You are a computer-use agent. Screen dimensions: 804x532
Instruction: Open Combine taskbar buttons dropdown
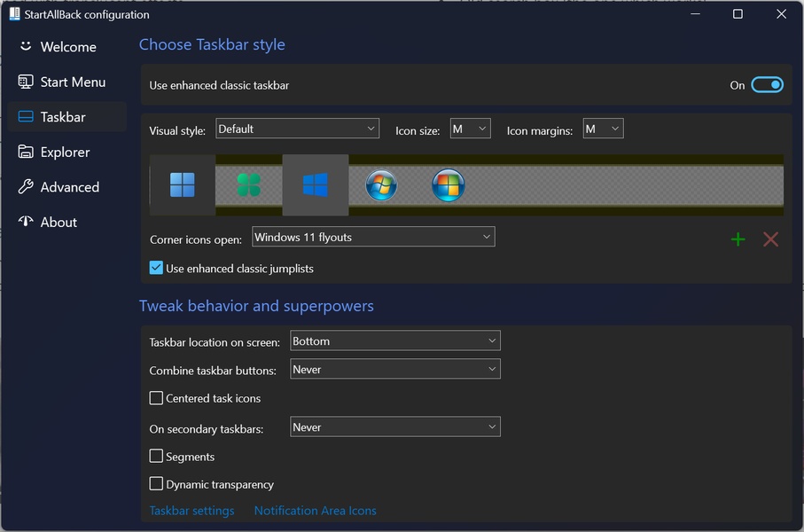tap(394, 370)
